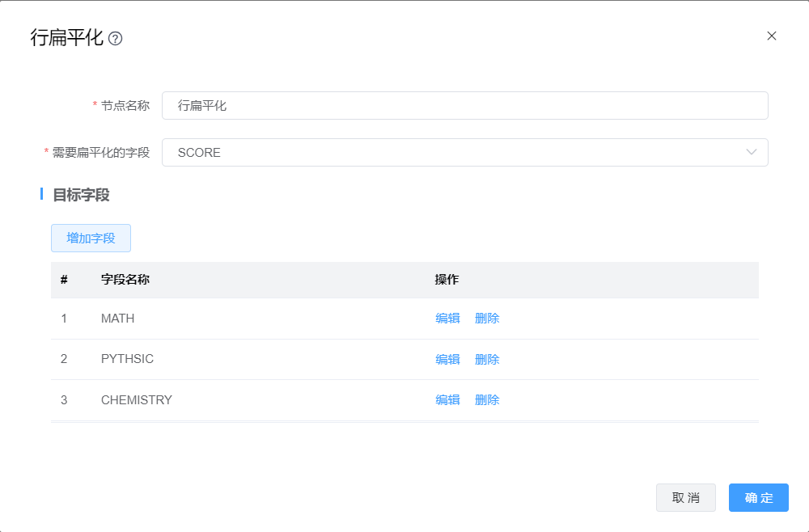Expand the chevron arrow in SCORE selector
809x532 pixels.
tap(752, 153)
